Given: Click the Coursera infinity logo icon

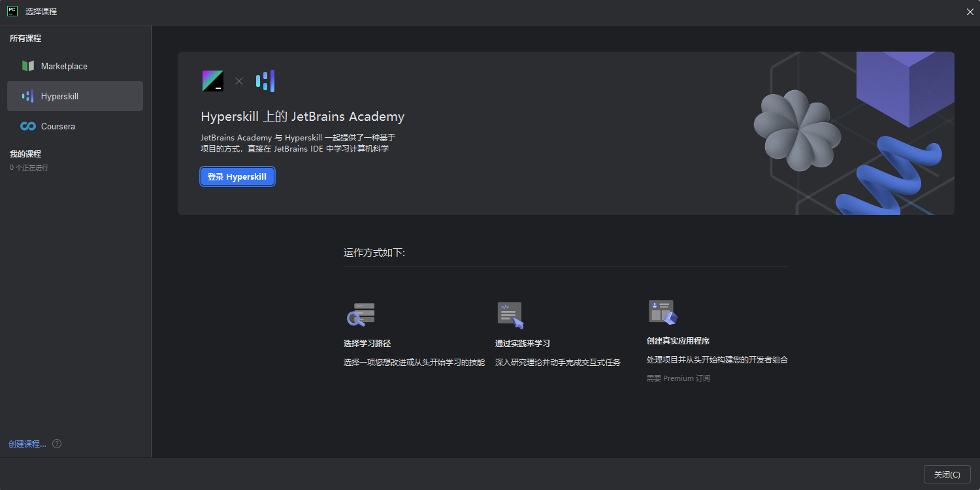Looking at the screenshot, I should (27, 126).
